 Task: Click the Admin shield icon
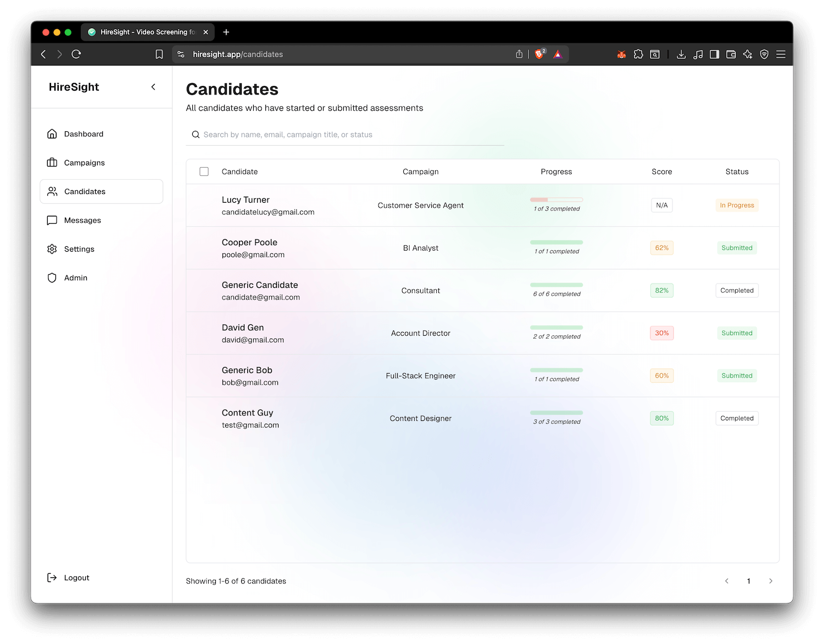coord(52,278)
